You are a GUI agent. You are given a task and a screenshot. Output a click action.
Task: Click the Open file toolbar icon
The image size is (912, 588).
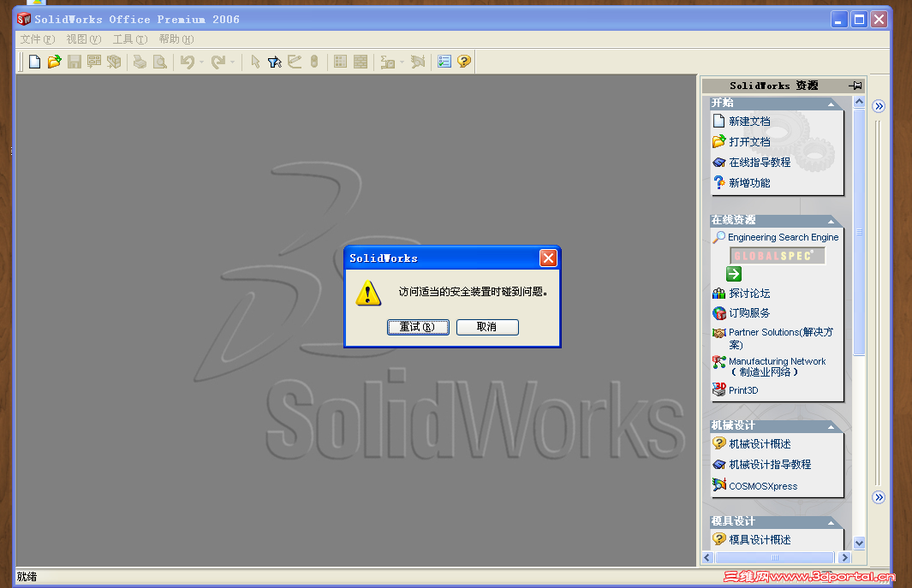click(x=54, y=62)
